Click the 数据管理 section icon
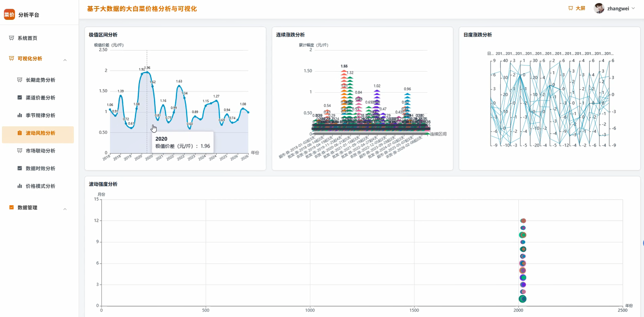 pyautogui.click(x=12, y=207)
